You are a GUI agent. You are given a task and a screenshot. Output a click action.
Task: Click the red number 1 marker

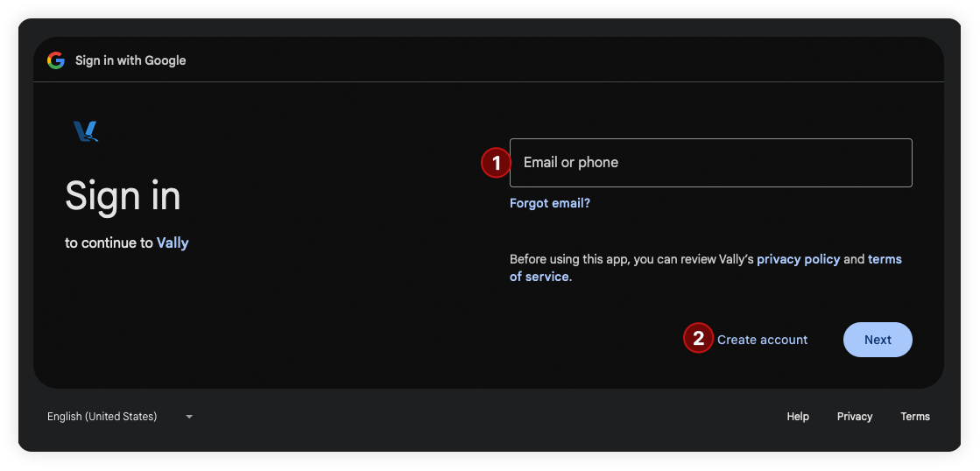[x=496, y=163]
